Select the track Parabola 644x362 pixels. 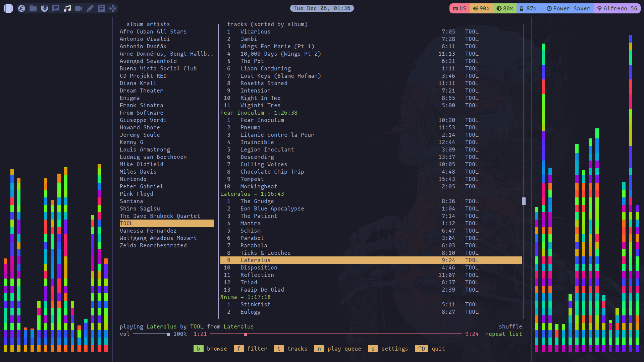371,245
